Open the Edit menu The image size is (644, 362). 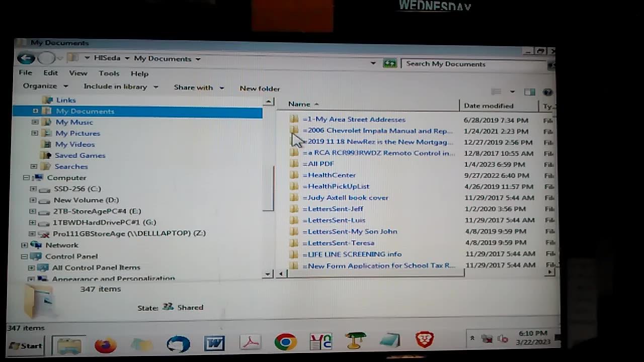tap(50, 73)
